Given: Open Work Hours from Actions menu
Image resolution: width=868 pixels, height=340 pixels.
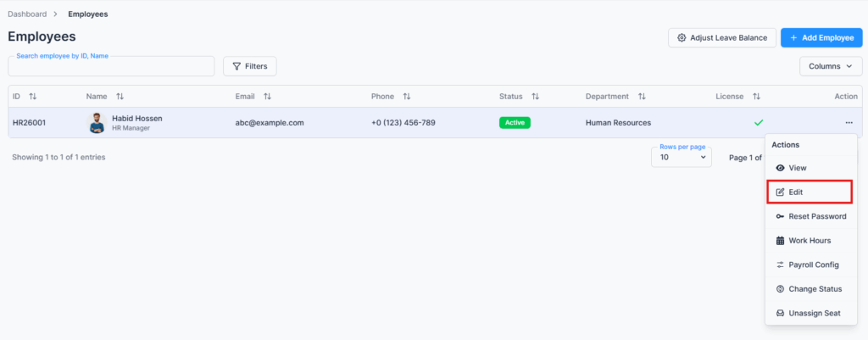Looking at the screenshot, I should [x=808, y=241].
